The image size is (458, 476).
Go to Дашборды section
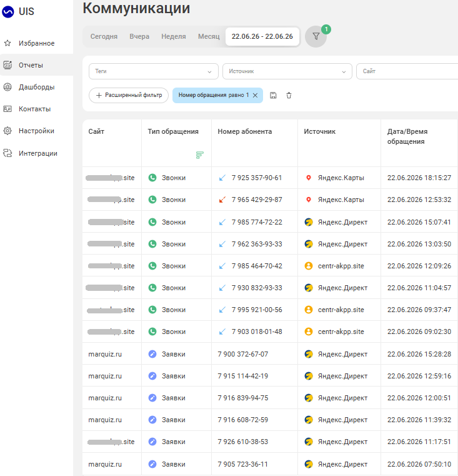(36, 87)
